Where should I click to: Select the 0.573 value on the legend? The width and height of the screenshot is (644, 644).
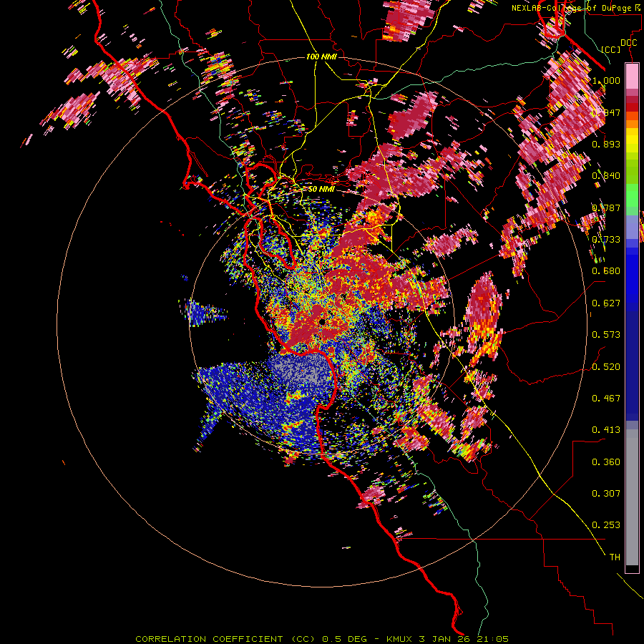(x=606, y=335)
